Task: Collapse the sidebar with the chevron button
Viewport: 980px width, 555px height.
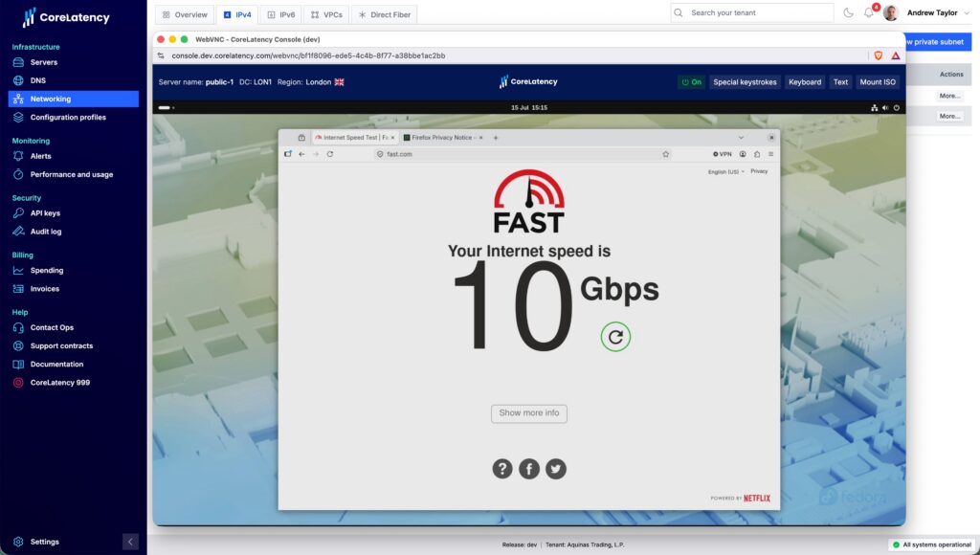Action: coord(130,542)
